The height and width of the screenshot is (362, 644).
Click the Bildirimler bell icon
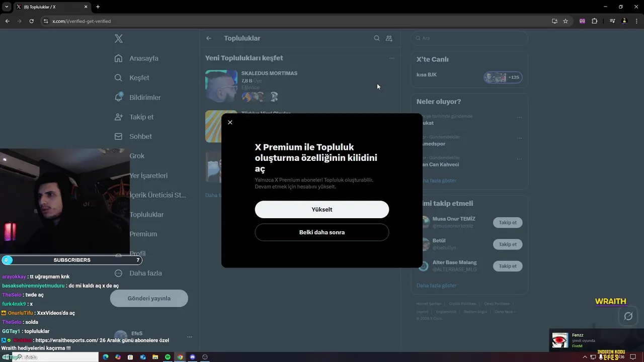click(118, 97)
